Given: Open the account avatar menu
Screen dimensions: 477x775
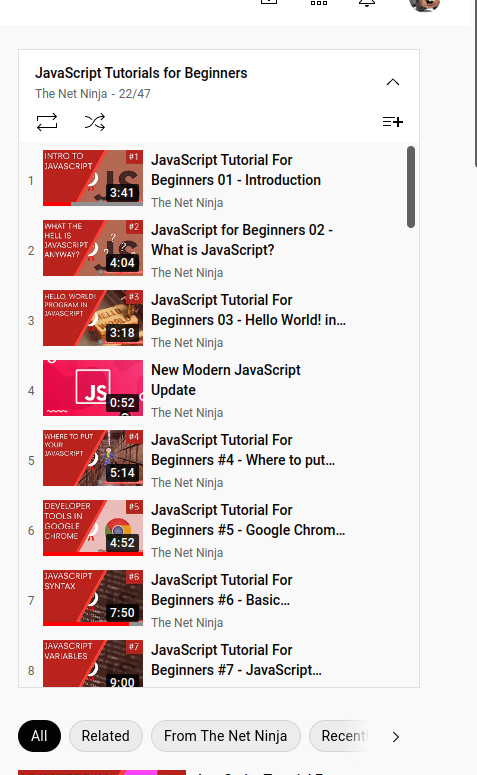Looking at the screenshot, I should tap(425, 4).
